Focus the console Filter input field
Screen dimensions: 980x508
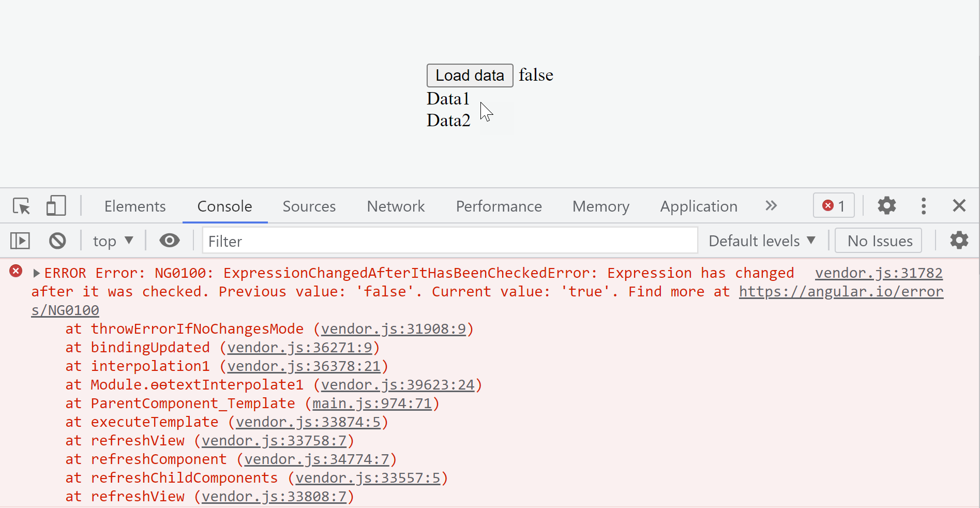click(x=450, y=241)
